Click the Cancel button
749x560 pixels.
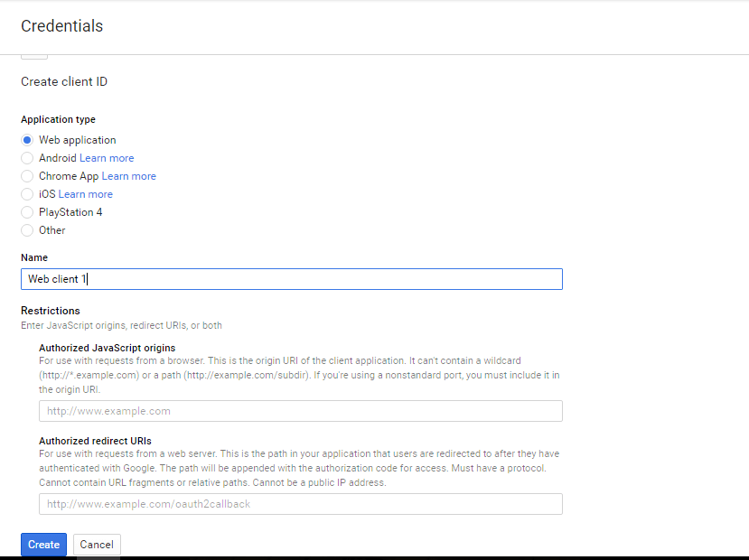click(97, 545)
